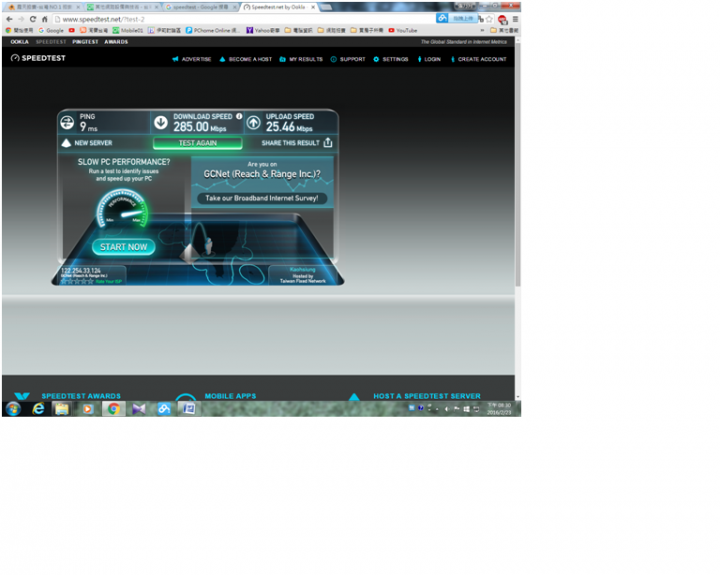Open the Chrome hamburger menu
This screenshot has height=575, width=720.
point(515,19)
